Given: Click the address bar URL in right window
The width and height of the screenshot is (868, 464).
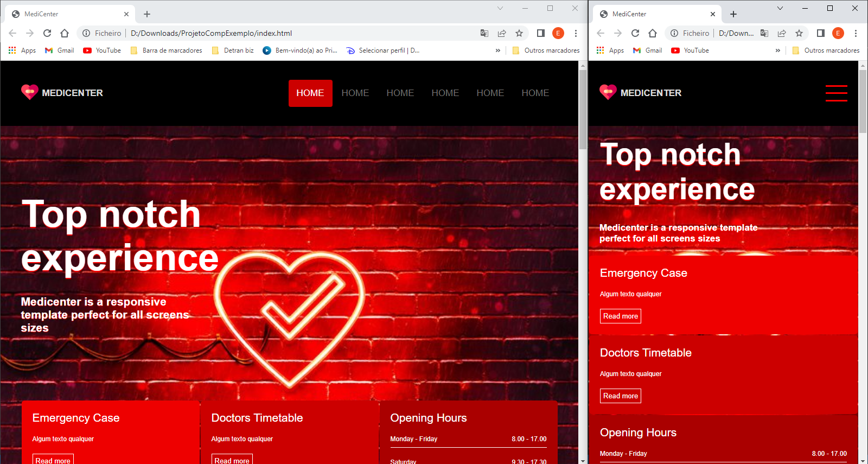Looking at the screenshot, I should pyautogui.click(x=736, y=33).
